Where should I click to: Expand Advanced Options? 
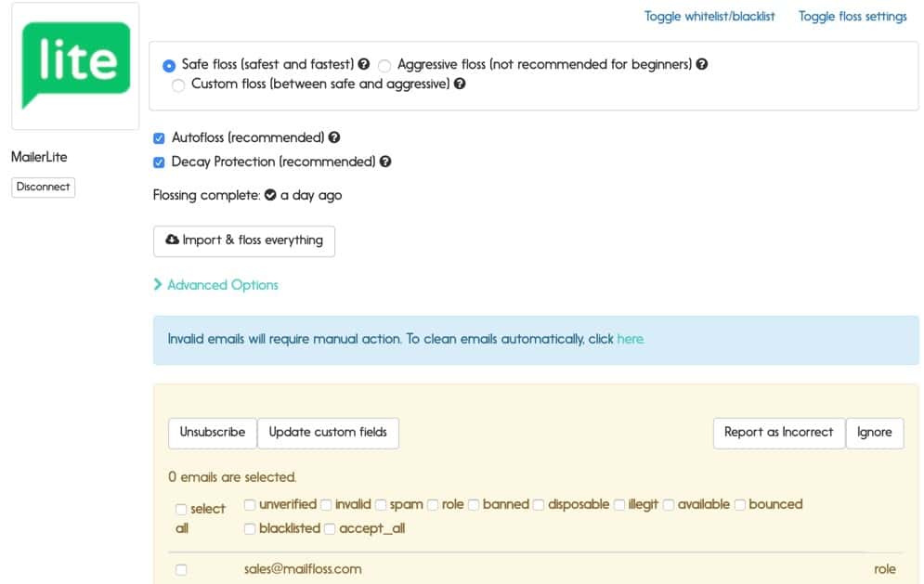(215, 285)
